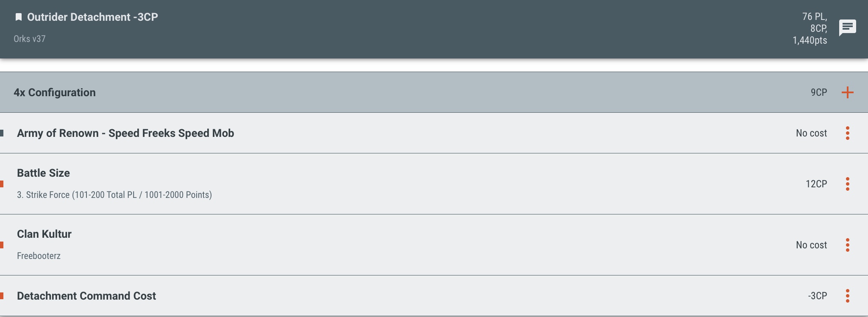This screenshot has height=317, width=868.
Task: Expand the Clan Kultur Freebooterz subtitle
Action: pyautogui.click(x=39, y=256)
